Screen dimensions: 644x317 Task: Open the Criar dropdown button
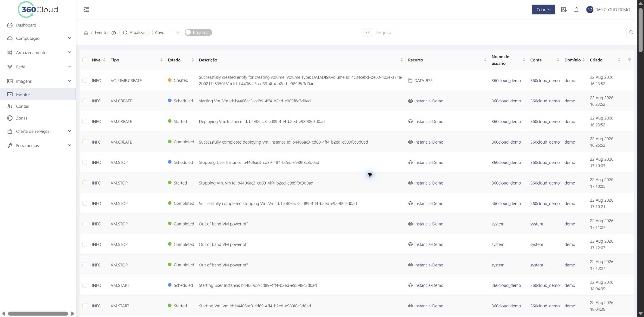coord(543,10)
